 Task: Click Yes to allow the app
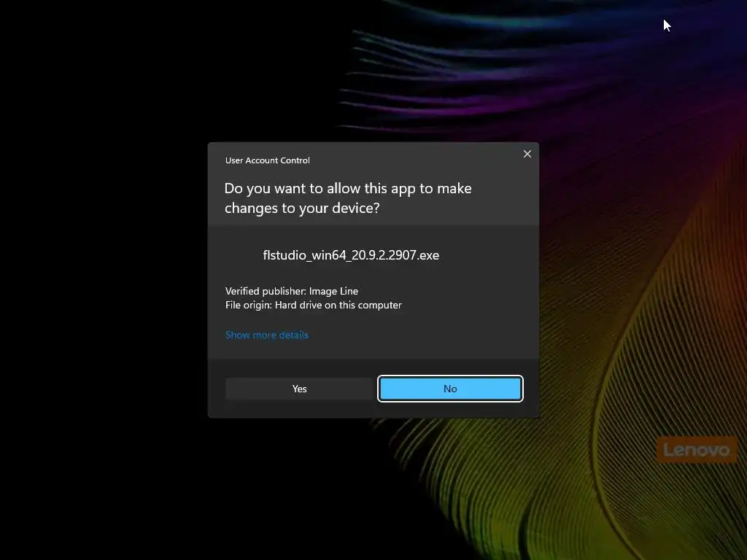pos(299,389)
